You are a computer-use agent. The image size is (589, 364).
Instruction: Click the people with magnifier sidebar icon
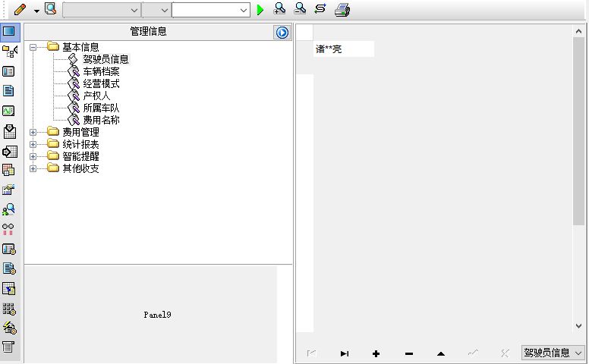tap(8, 209)
